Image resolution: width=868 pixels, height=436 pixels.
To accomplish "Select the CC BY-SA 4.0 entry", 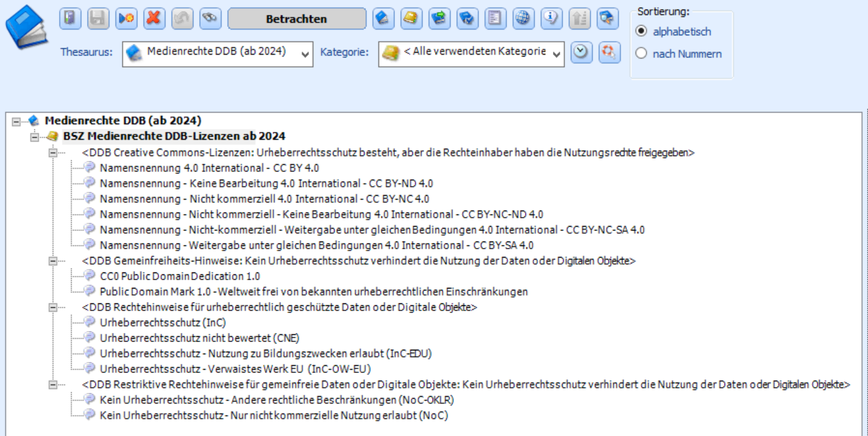I will [316, 245].
